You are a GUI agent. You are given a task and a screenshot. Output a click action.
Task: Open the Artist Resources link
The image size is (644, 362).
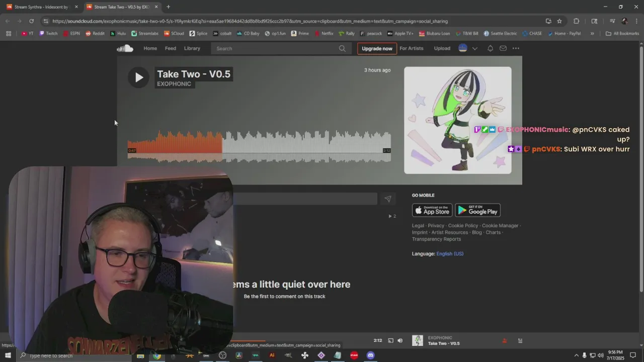coord(449,232)
